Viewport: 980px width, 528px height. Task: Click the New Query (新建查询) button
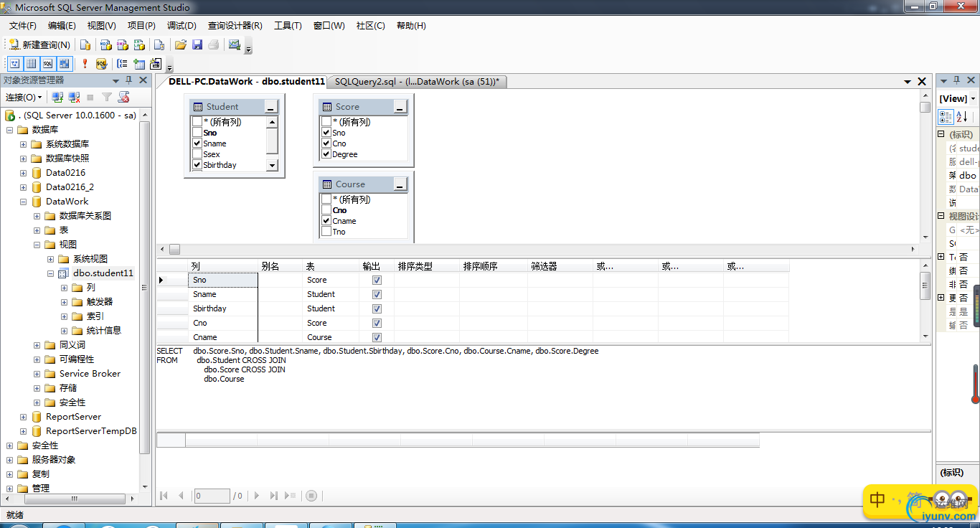(39, 45)
